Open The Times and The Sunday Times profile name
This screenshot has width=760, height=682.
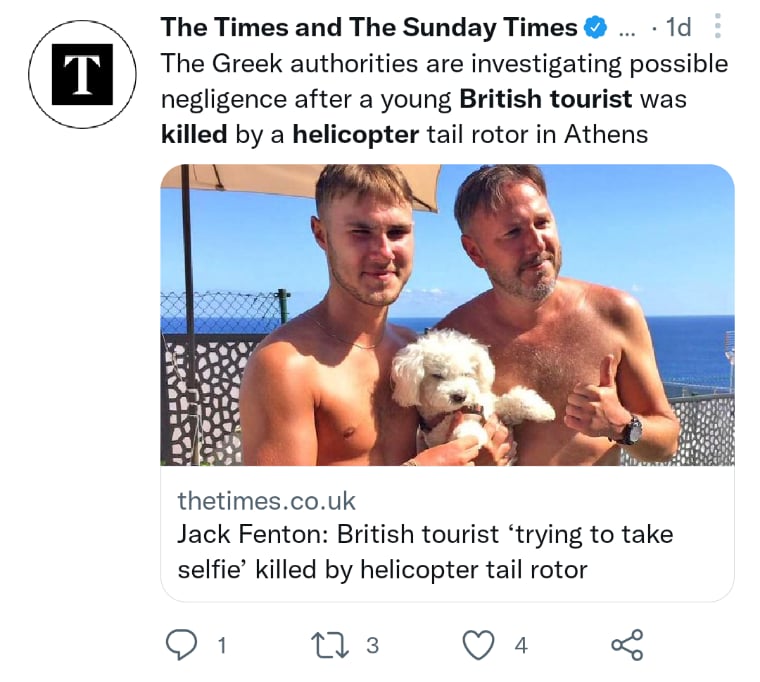pyautogui.click(x=369, y=27)
